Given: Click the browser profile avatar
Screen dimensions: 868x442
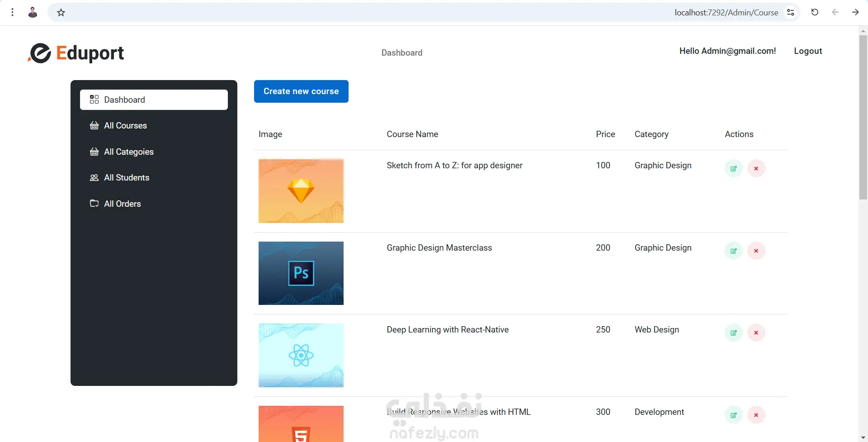Looking at the screenshot, I should [x=33, y=12].
